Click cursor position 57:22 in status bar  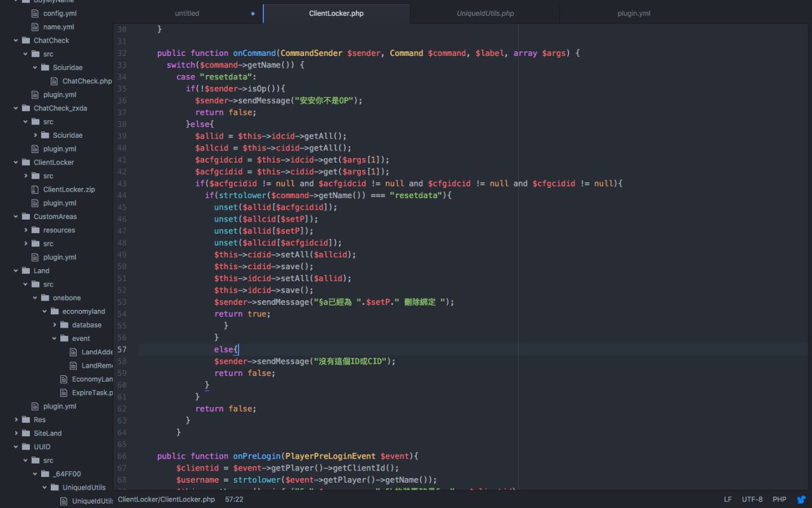234,500
